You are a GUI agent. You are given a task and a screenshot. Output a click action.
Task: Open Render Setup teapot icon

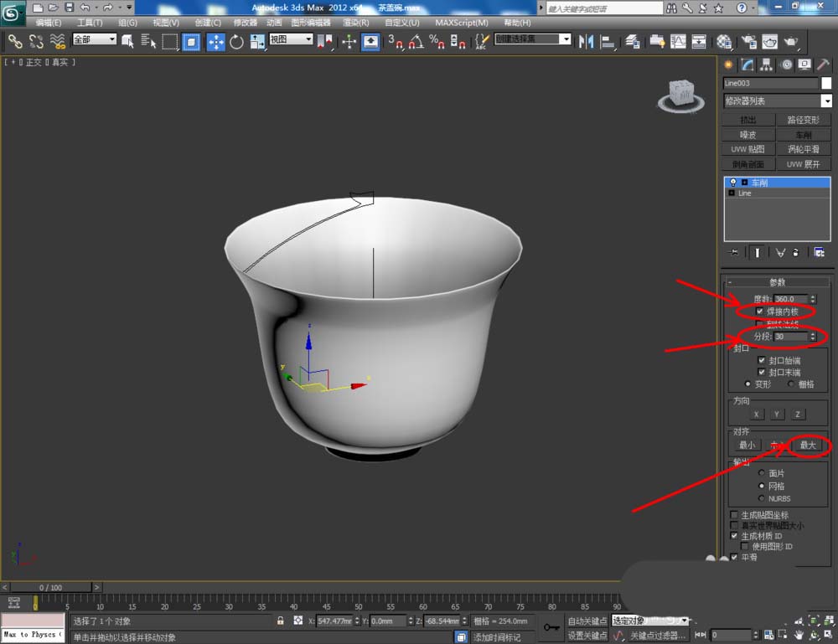click(x=748, y=41)
